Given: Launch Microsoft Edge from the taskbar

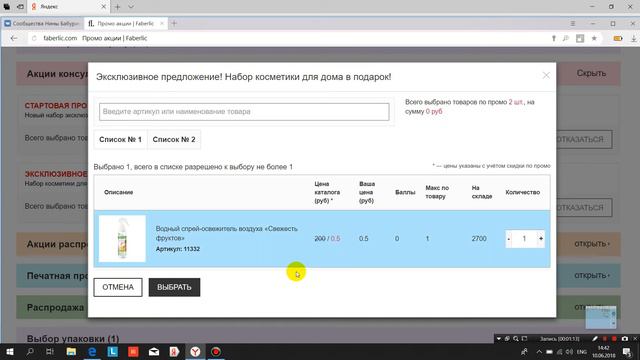Looking at the screenshot, I should (92, 352).
